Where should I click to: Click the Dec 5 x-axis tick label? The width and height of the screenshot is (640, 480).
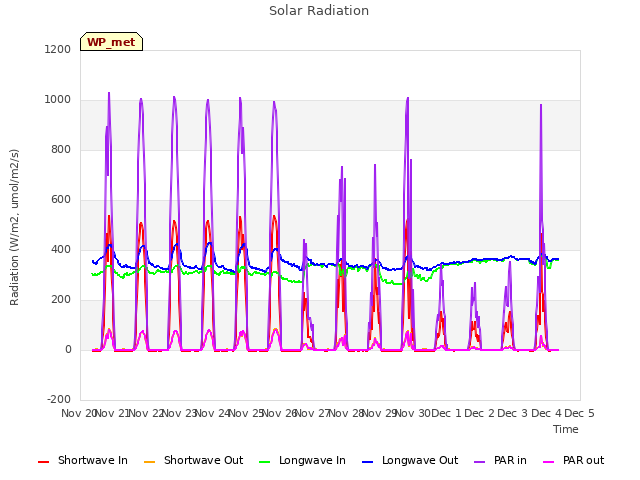[x=579, y=413]
